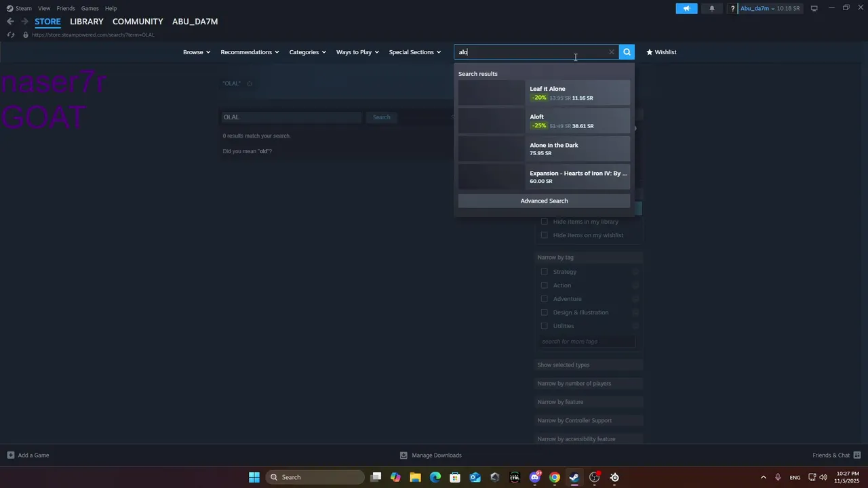The image size is (868, 488).
Task: Open the Browse dropdown menu
Action: pos(197,52)
